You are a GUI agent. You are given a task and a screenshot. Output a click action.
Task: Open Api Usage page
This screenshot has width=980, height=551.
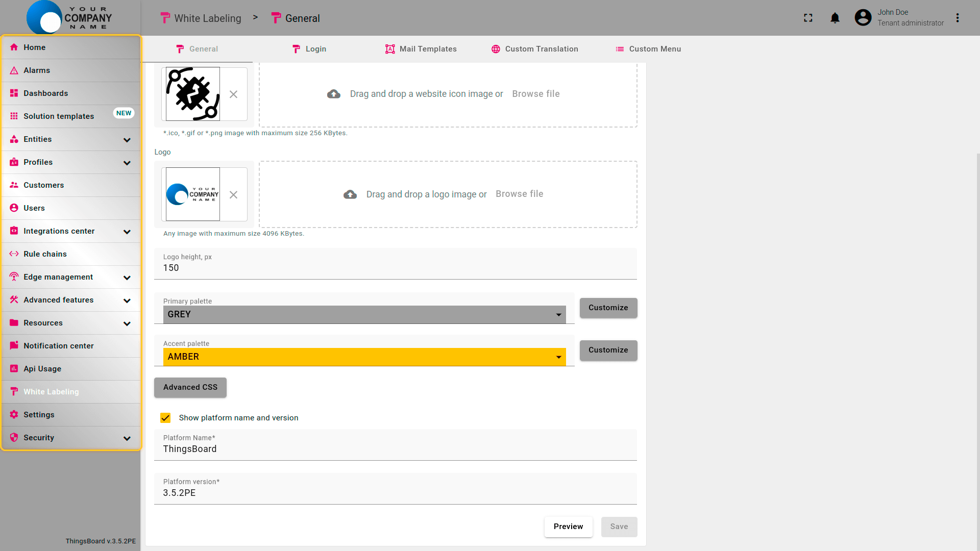pyautogui.click(x=42, y=369)
